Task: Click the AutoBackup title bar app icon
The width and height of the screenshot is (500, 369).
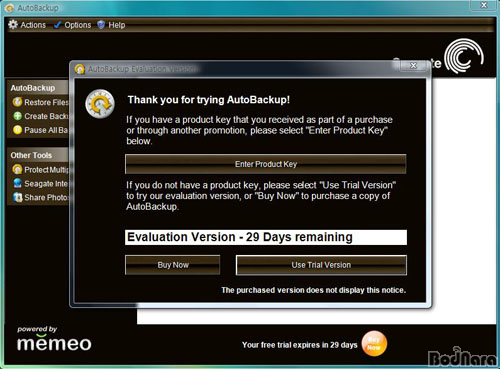Action: [x=9, y=8]
